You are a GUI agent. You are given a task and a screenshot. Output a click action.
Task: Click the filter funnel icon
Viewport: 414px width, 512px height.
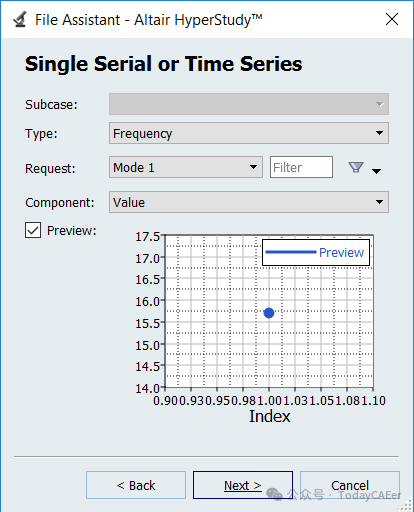[356, 167]
